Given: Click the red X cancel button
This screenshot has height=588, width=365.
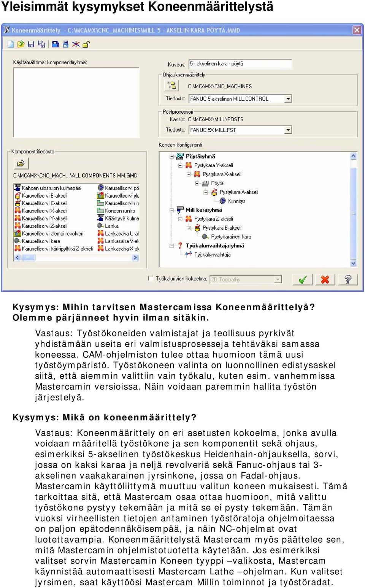Looking at the screenshot, I should pos(325,279).
